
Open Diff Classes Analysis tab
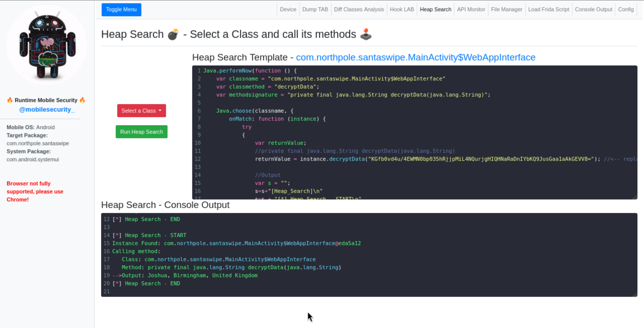359,9
